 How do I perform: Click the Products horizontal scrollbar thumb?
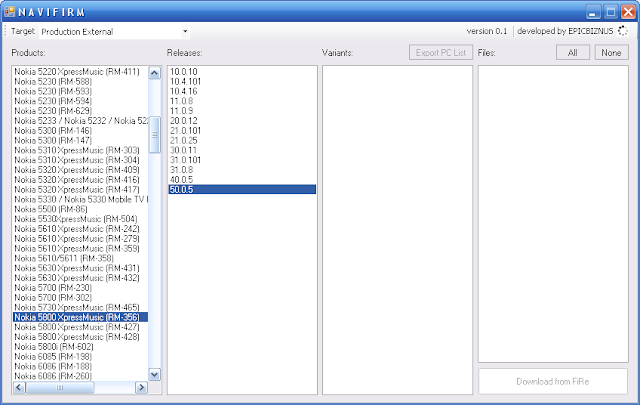coord(60,387)
